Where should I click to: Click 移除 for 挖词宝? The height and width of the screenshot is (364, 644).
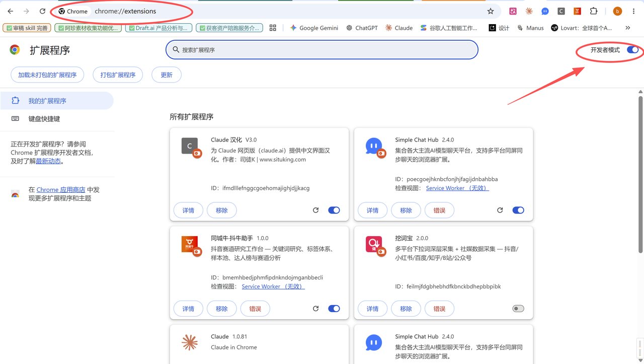(x=406, y=309)
